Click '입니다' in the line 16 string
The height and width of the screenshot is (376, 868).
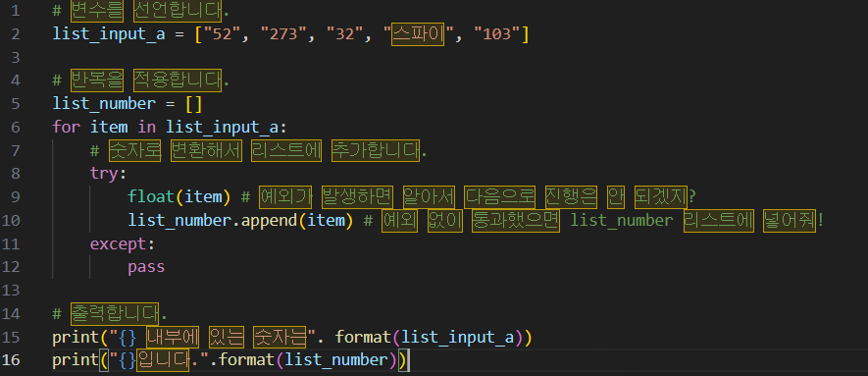[x=163, y=360]
